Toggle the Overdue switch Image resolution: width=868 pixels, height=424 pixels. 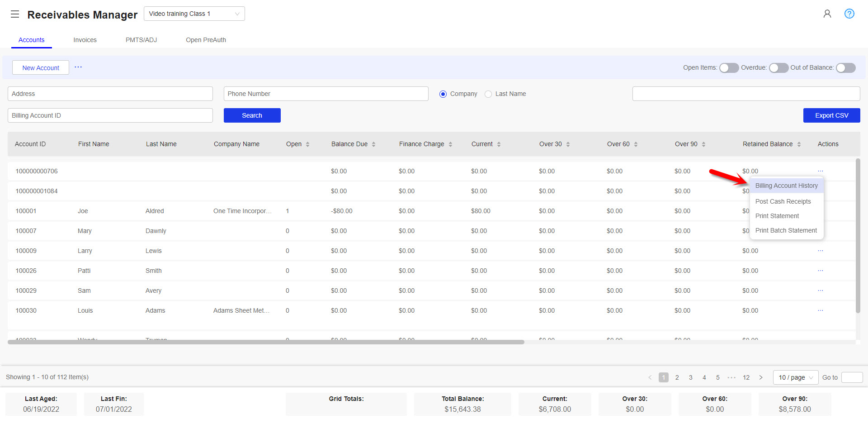778,68
